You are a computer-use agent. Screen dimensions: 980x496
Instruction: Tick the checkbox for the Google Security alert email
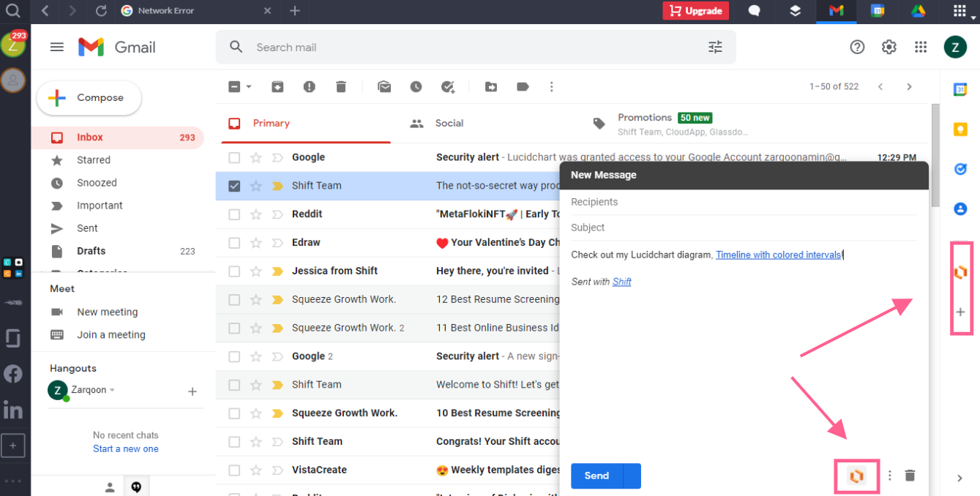click(x=234, y=157)
